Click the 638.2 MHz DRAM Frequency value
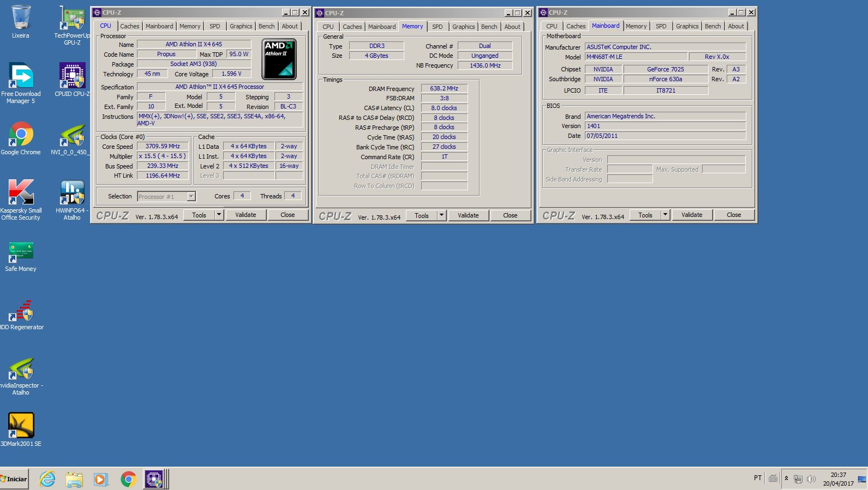Image resolution: width=868 pixels, height=490 pixels. [444, 88]
